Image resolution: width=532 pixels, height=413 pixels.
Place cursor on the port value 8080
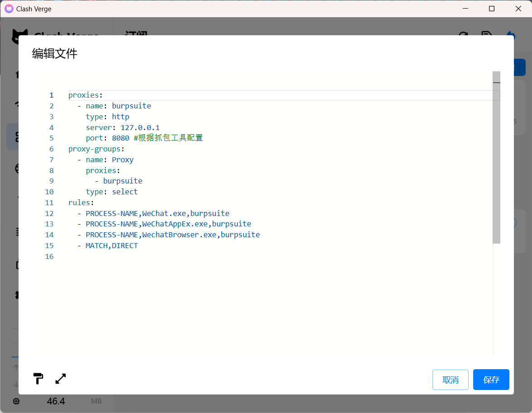pyautogui.click(x=120, y=138)
